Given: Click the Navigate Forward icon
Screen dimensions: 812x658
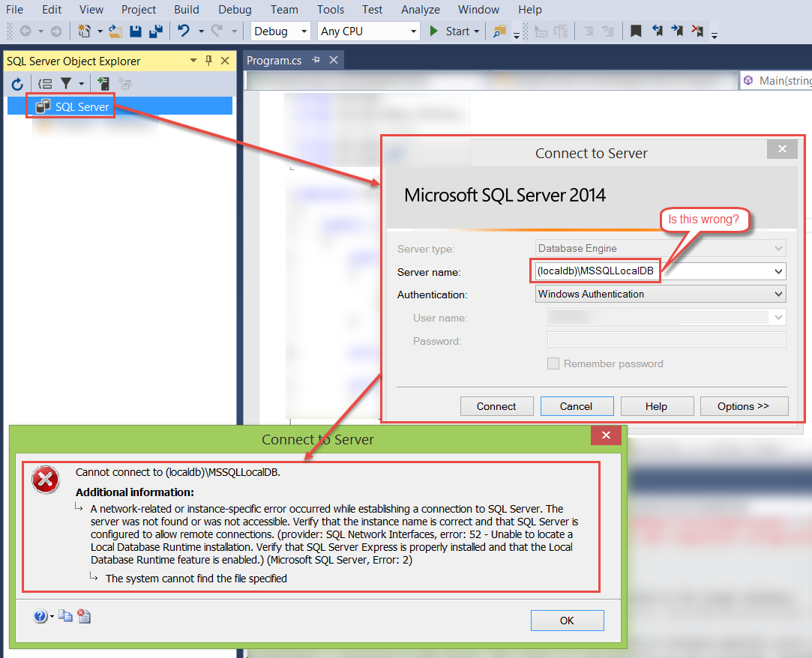Looking at the screenshot, I should pos(56,31).
